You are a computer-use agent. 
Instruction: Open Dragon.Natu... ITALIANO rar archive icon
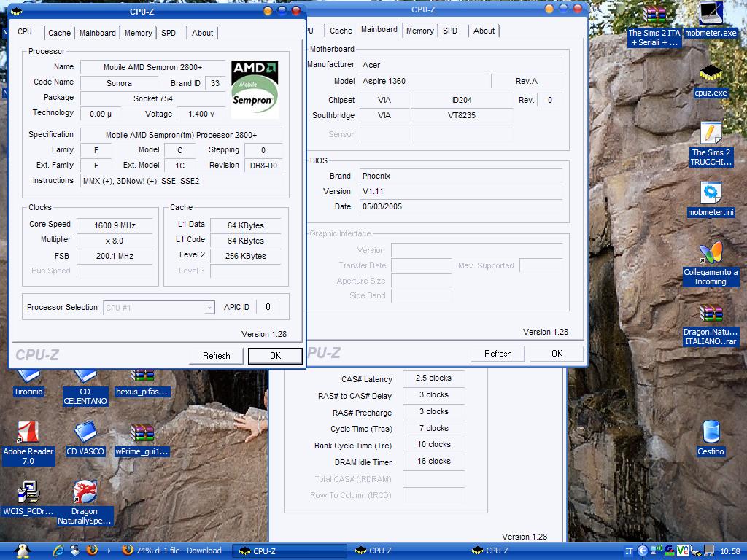tap(711, 324)
